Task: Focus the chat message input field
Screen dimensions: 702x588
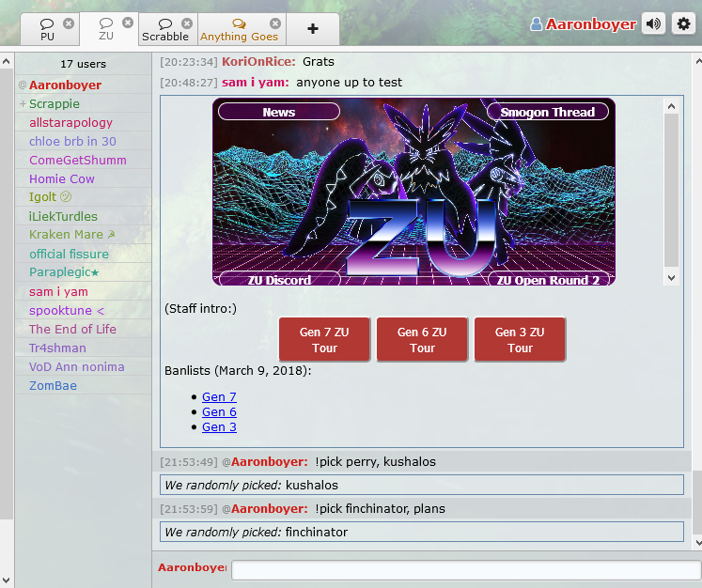Action: (x=465, y=570)
